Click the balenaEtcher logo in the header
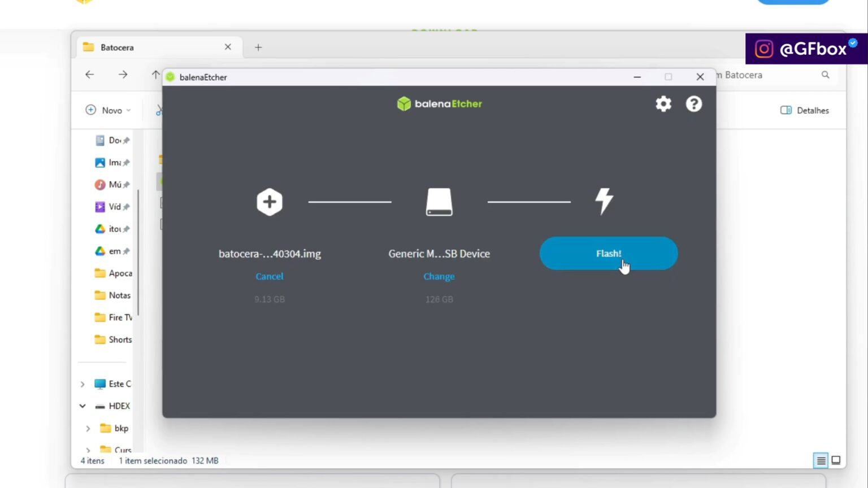 (x=439, y=103)
